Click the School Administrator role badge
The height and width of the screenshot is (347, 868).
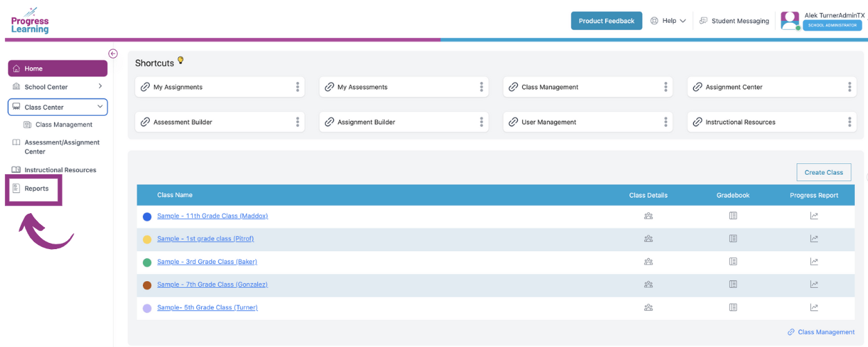(x=832, y=26)
